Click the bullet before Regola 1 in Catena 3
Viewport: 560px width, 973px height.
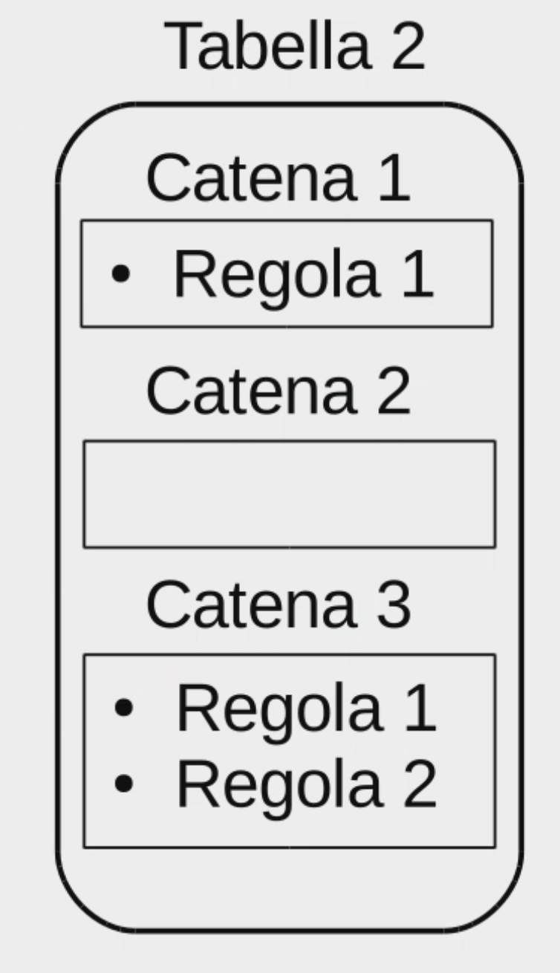pos(123,707)
